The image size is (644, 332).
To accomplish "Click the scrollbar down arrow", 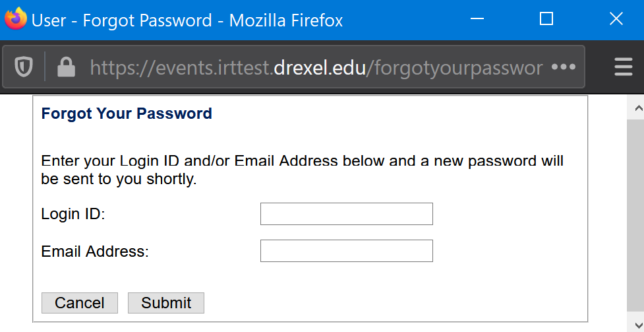I will point(639,325).
